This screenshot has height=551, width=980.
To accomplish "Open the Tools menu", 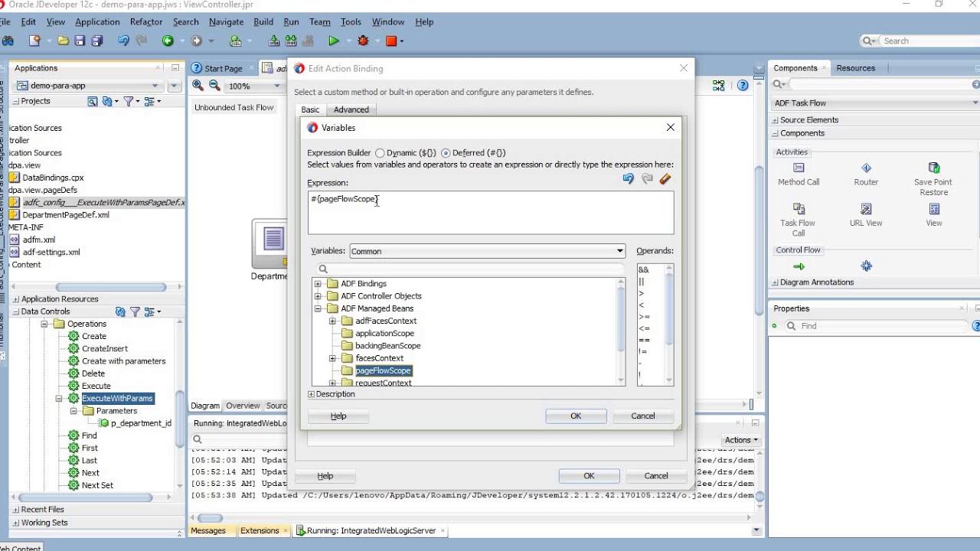I will (x=351, y=22).
